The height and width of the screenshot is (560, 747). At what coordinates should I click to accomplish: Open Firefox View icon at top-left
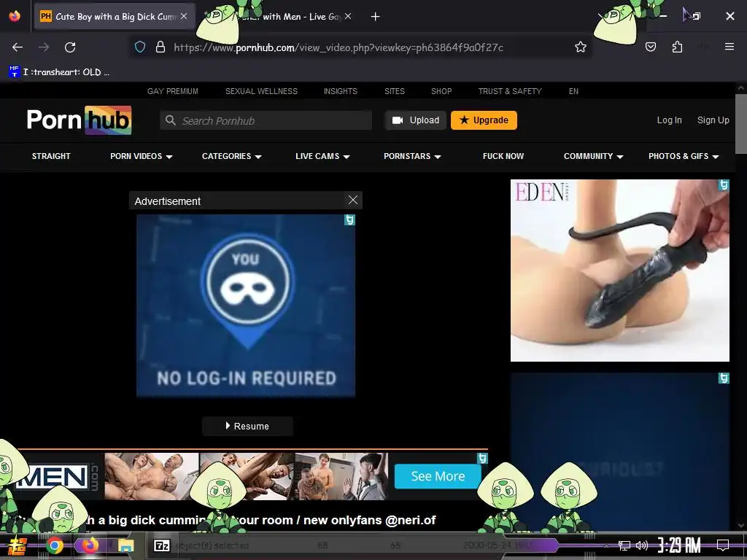click(x=15, y=16)
